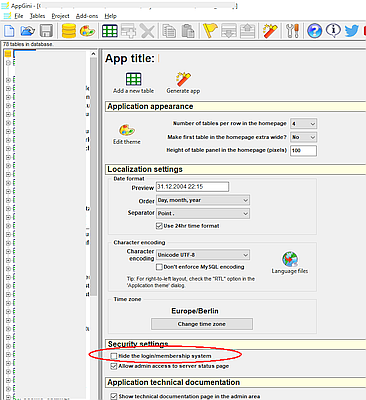Viewport: 366px width, 400px height.
Task: Click the Security settings section heading
Action: click(x=138, y=344)
